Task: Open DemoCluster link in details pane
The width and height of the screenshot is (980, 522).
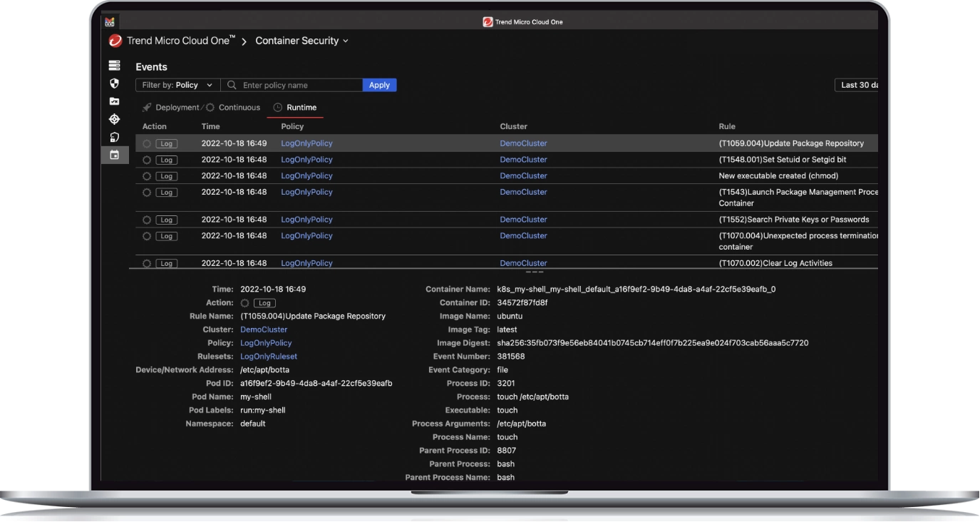Action: [264, 330]
